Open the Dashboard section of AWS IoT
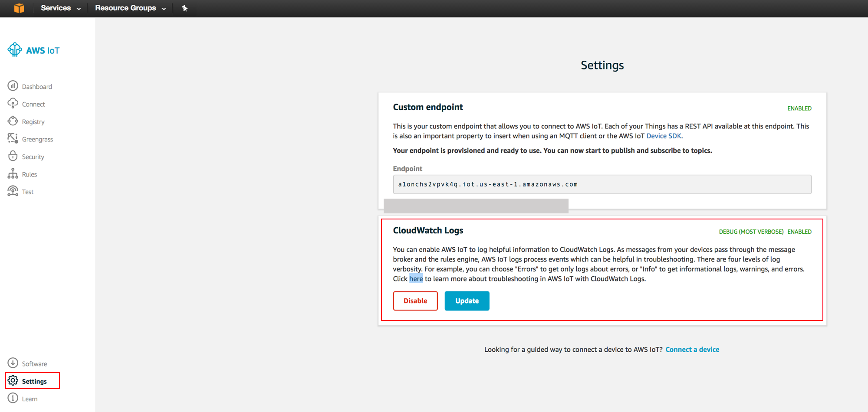This screenshot has height=412, width=868. coord(36,86)
